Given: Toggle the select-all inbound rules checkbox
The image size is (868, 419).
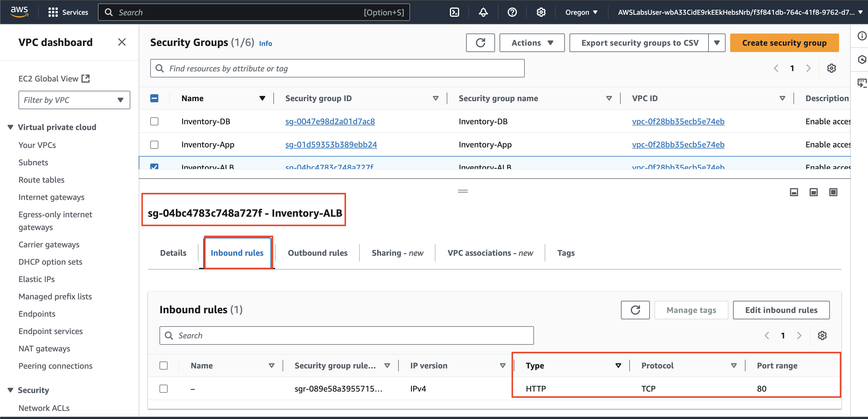Looking at the screenshot, I should click(x=164, y=366).
